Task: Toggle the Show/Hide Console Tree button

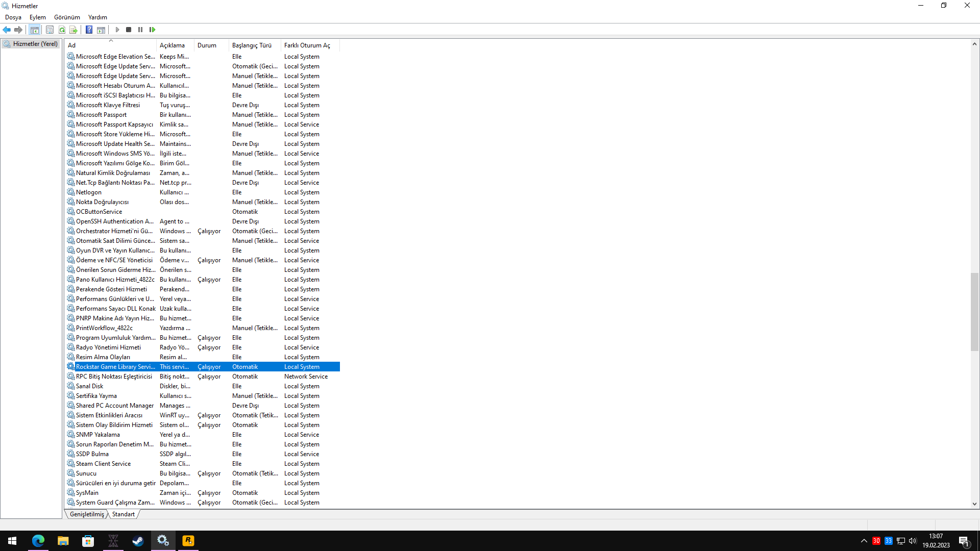Action: coord(34,30)
